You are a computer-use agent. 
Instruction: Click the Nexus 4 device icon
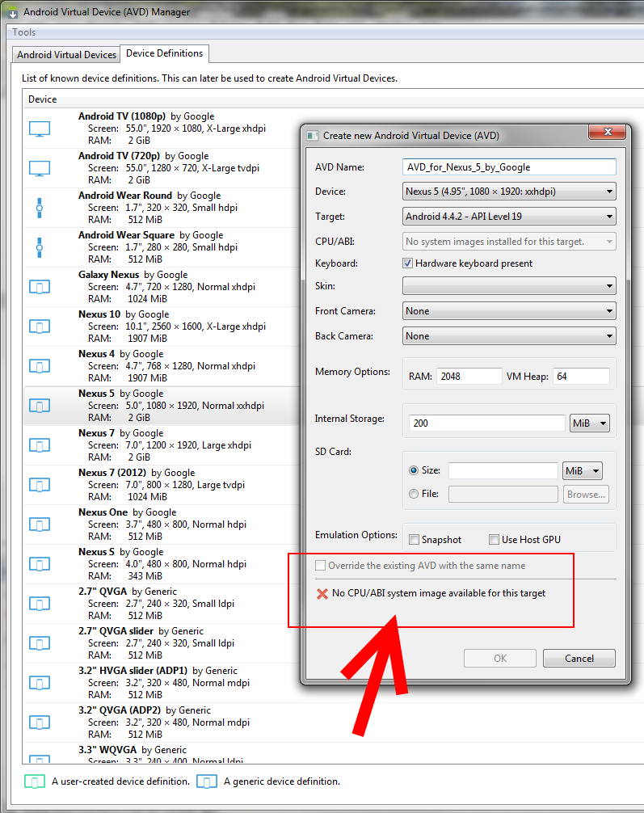(x=40, y=366)
